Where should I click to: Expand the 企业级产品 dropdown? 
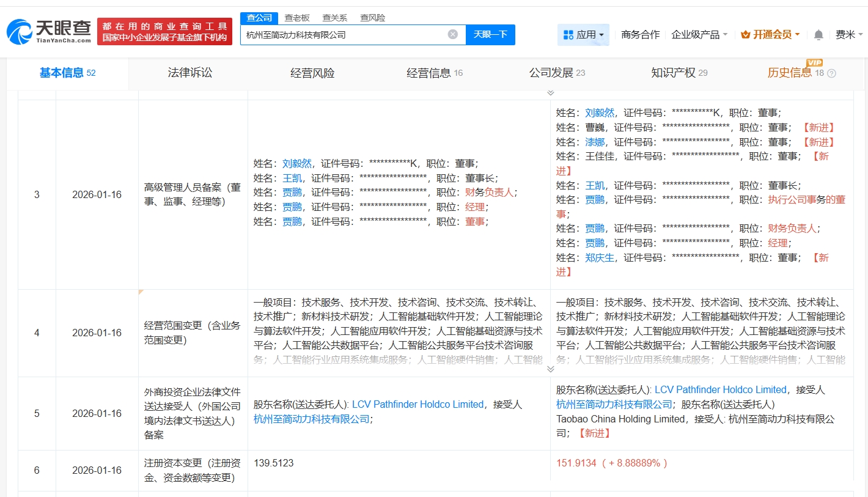pos(699,35)
